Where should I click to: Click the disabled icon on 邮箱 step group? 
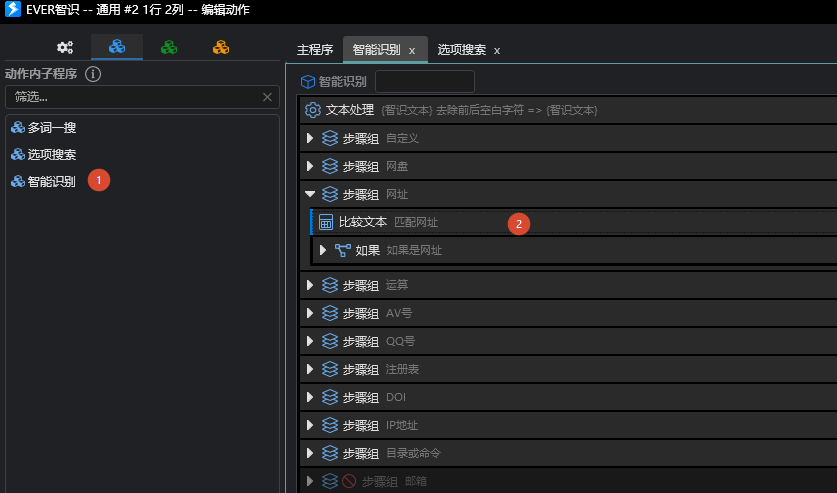(348, 481)
